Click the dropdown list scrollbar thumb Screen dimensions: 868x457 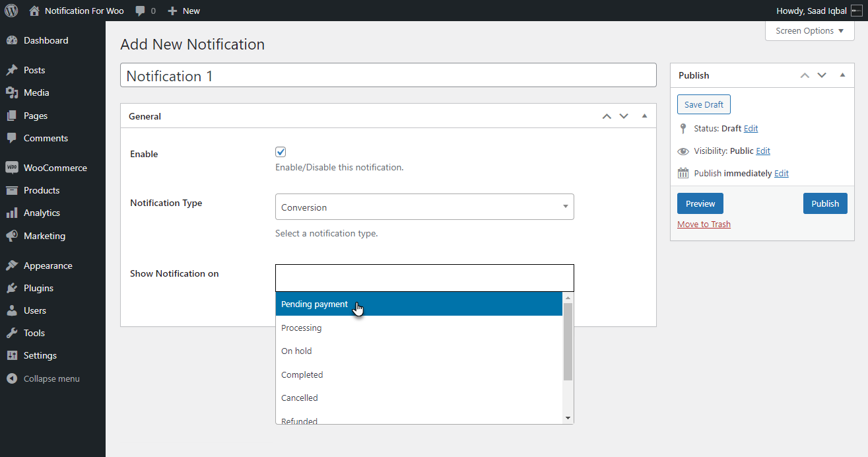pyautogui.click(x=568, y=341)
